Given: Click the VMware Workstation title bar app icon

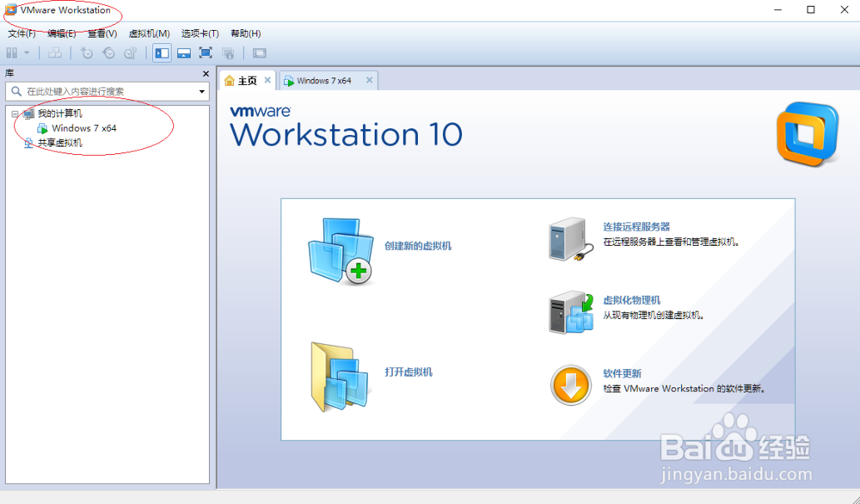Looking at the screenshot, I should point(10,9).
